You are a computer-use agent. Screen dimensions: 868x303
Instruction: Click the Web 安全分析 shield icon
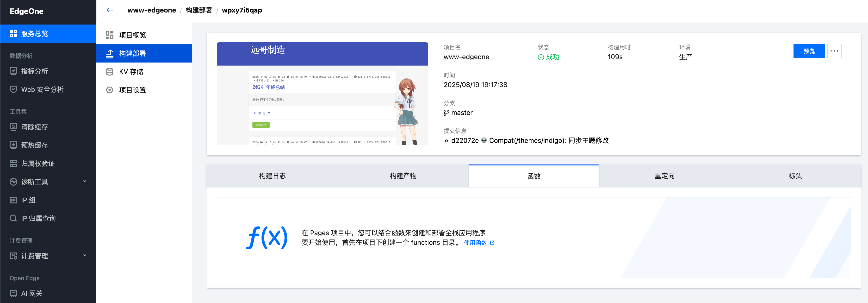coord(13,89)
